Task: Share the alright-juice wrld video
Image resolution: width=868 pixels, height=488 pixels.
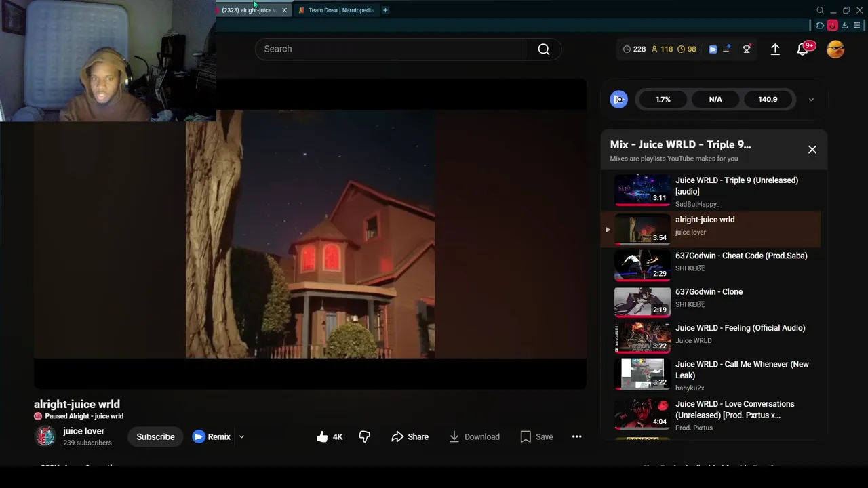Action: [x=410, y=436]
